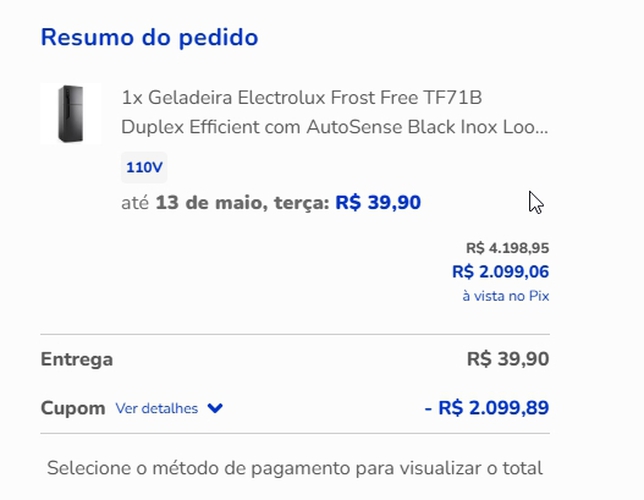Screen dimensions: 644x500
Task: Click the Entrega row label
Action: pos(77,359)
